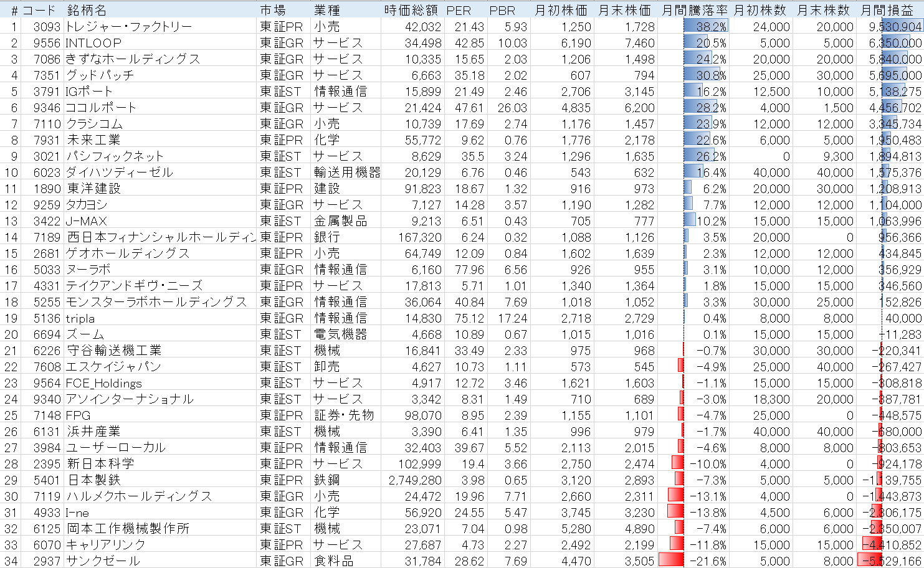Screen dimensions: 924x568
Task: Click the グッドパッチ name cell
Action: pyautogui.click(x=160, y=75)
